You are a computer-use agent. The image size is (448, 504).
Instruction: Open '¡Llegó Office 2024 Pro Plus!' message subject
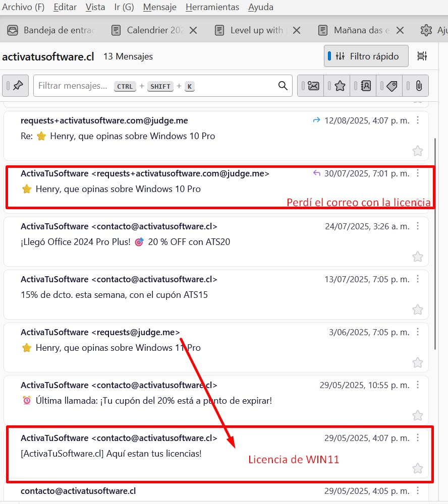(126, 242)
